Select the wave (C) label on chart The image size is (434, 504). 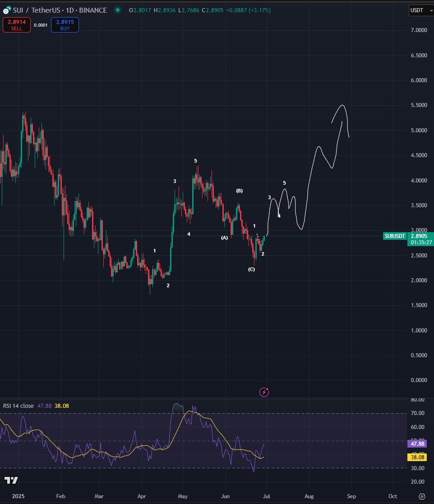(251, 270)
